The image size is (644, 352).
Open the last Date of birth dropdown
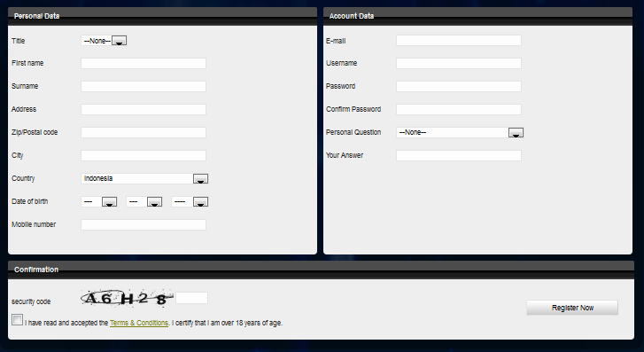[x=190, y=201]
